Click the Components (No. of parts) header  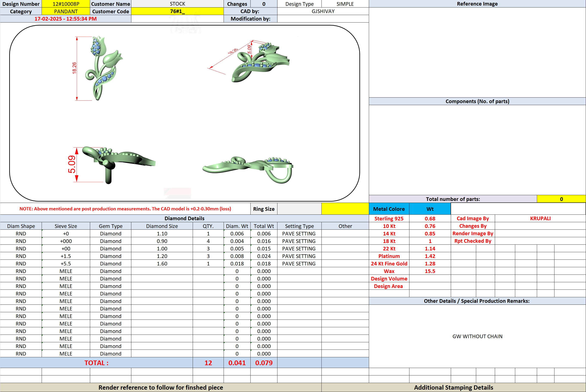(477, 101)
